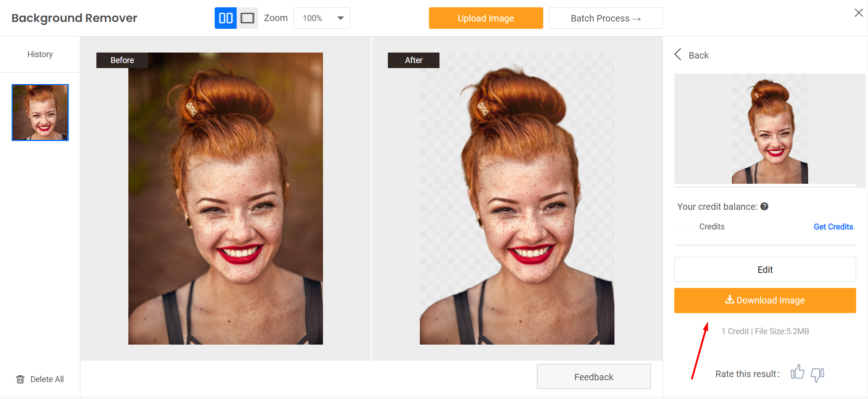The width and height of the screenshot is (868, 399).
Task: Switch to single image view
Action: [x=247, y=18]
